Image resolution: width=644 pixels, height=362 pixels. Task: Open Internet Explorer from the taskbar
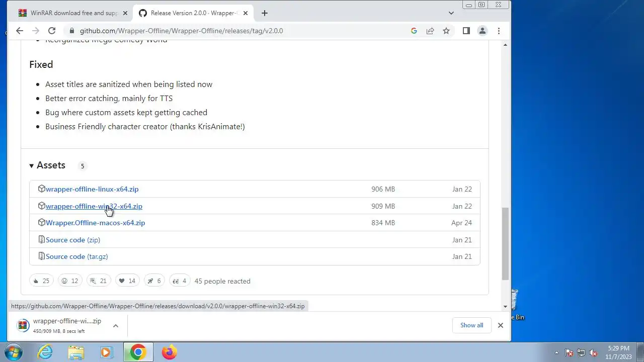tap(45, 352)
